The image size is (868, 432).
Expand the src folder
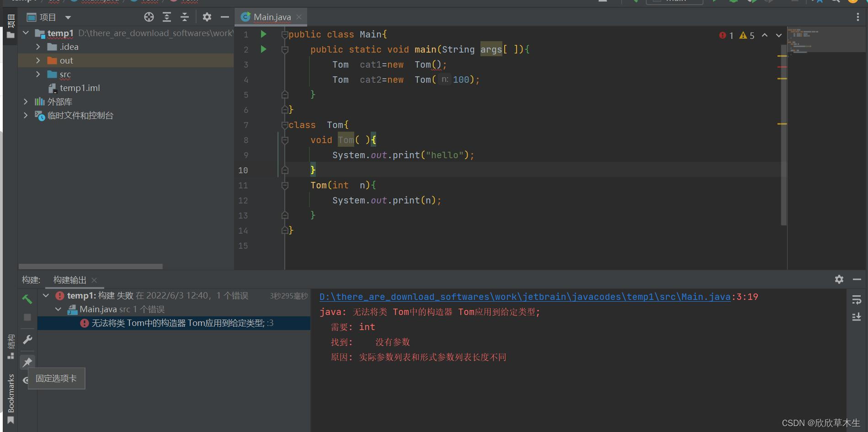coord(38,74)
